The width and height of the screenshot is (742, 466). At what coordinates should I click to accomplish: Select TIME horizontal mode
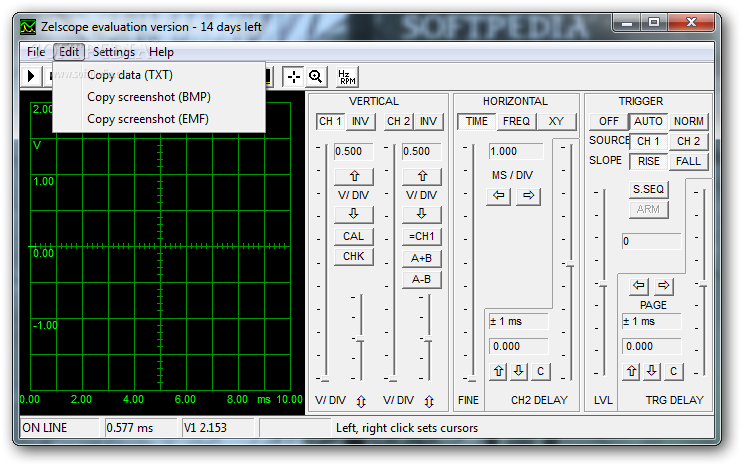(x=477, y=122)
